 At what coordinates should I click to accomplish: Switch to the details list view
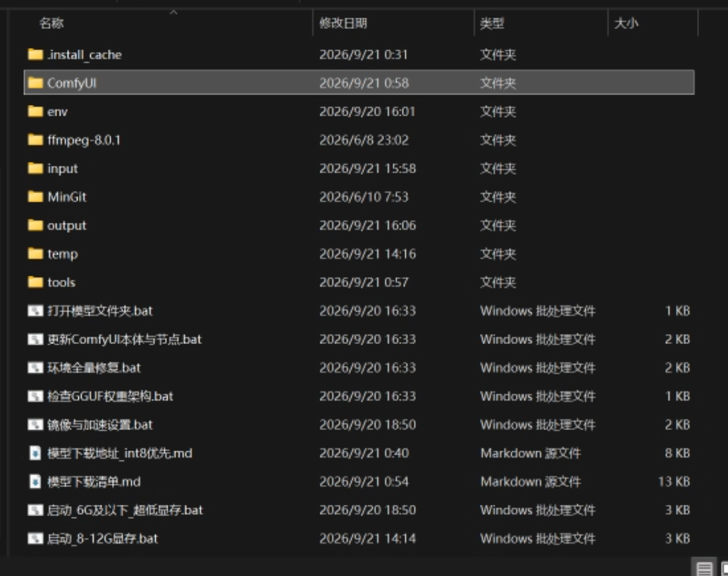click(x=704, y=568)
